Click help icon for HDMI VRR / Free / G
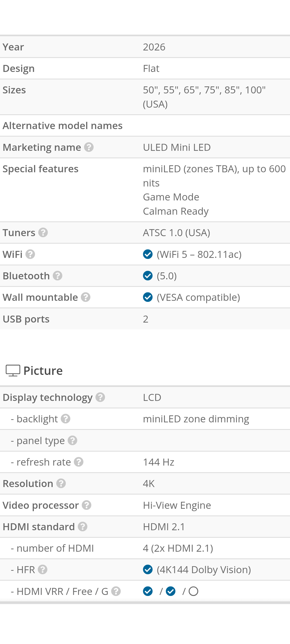This screenshot has height=644, width=290. pyautogui.click(x=116, y=591)
